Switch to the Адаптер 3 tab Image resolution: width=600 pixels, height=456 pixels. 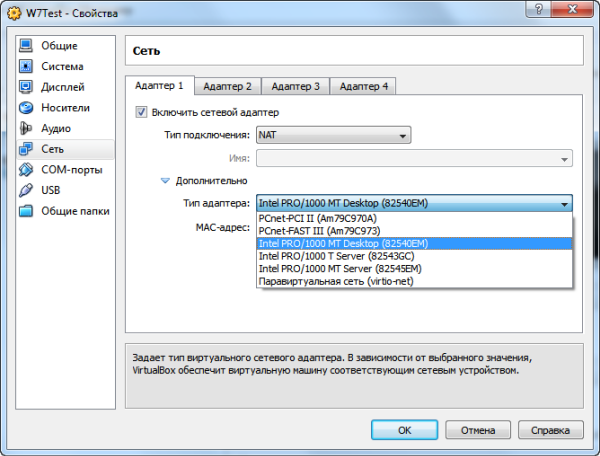295,86
